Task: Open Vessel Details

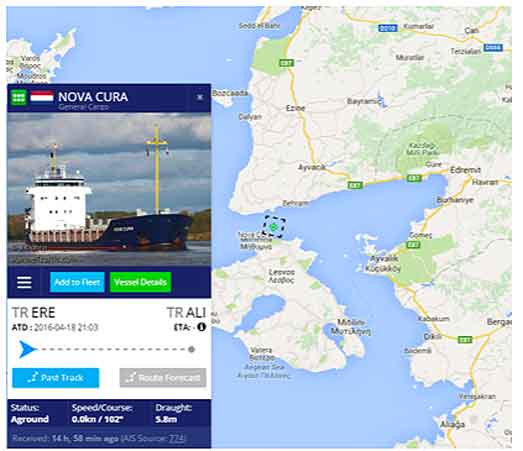Action: (140, 282)
